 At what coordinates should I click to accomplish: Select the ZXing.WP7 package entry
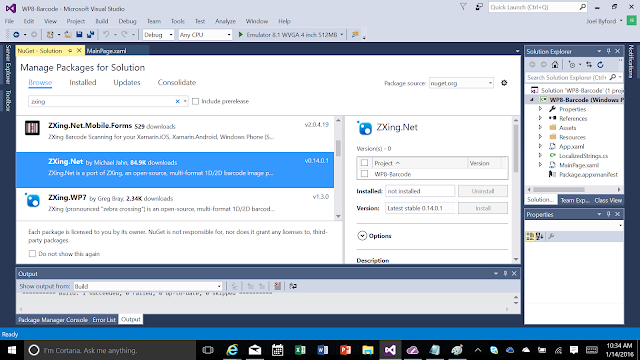click(175, 203)
